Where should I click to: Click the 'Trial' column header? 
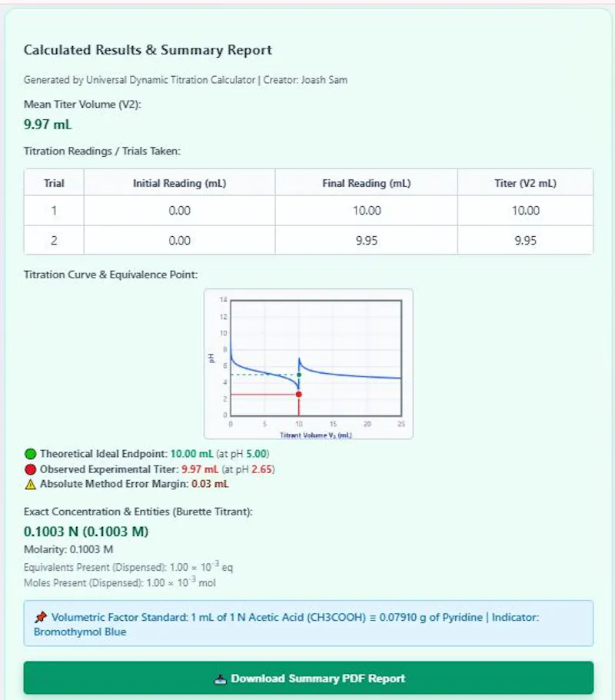(x=54, y=183)
